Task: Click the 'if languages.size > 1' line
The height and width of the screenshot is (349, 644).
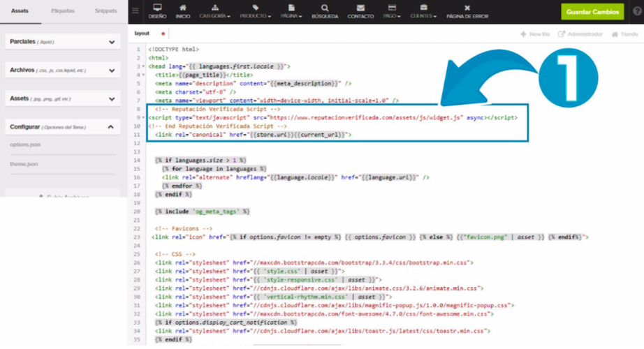Action: click(200, 161)
